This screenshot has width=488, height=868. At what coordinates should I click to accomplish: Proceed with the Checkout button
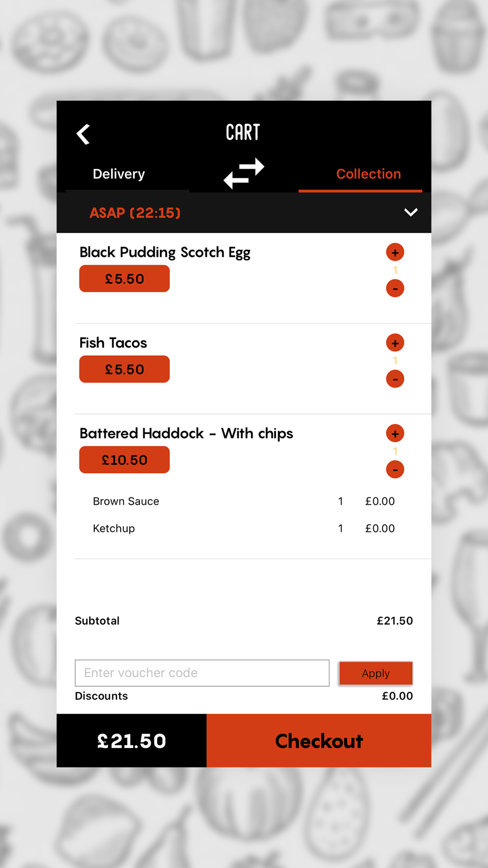pos(319,741)
